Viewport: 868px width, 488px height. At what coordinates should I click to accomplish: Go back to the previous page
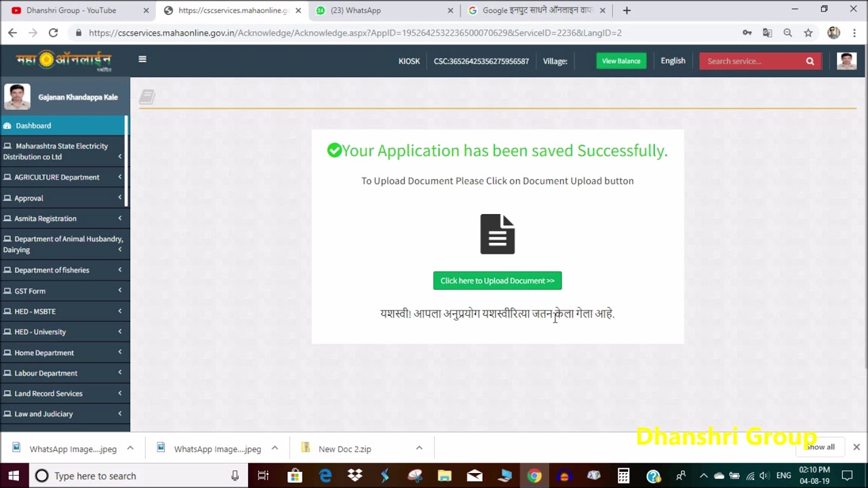point(12,33)
